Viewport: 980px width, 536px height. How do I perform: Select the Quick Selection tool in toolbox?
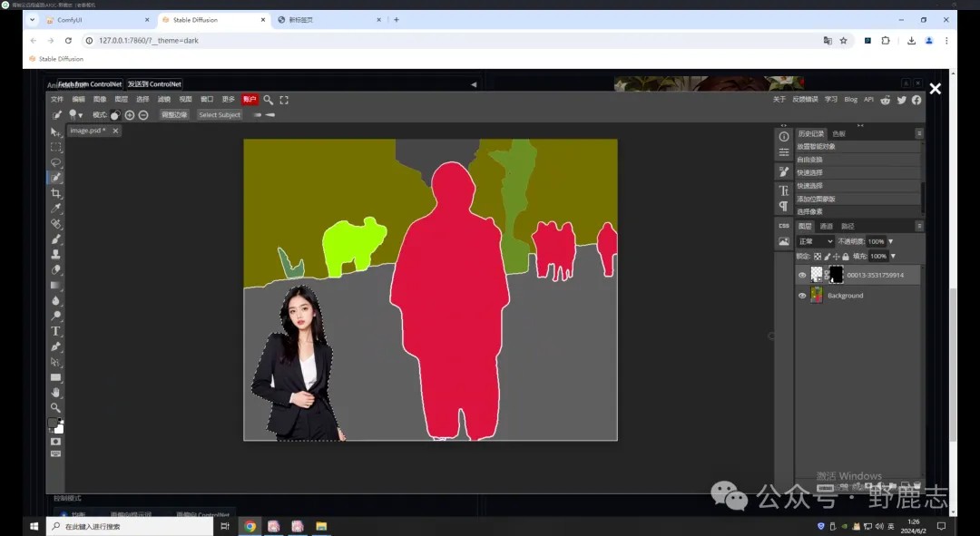point(55,178)
